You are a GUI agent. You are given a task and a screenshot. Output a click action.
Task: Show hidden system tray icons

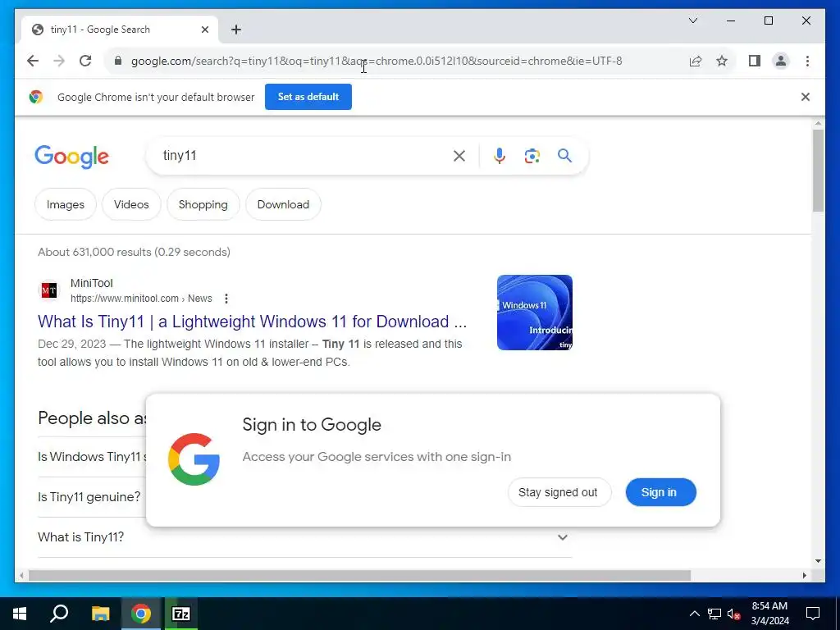pos(694,614)
